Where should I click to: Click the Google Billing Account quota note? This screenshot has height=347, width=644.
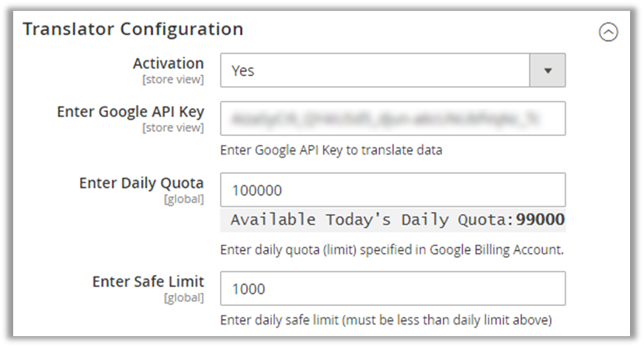(392, 250)
